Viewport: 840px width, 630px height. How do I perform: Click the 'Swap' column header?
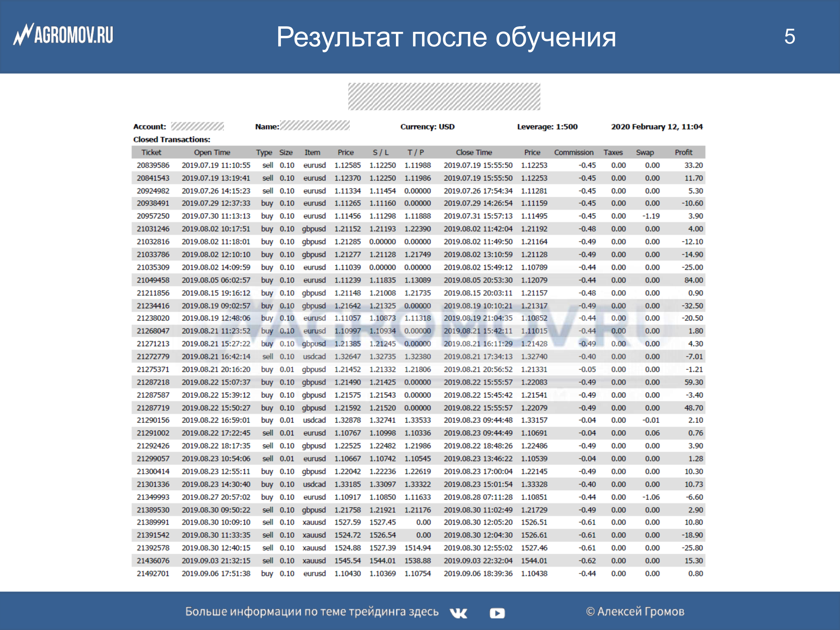click(645, 152)
